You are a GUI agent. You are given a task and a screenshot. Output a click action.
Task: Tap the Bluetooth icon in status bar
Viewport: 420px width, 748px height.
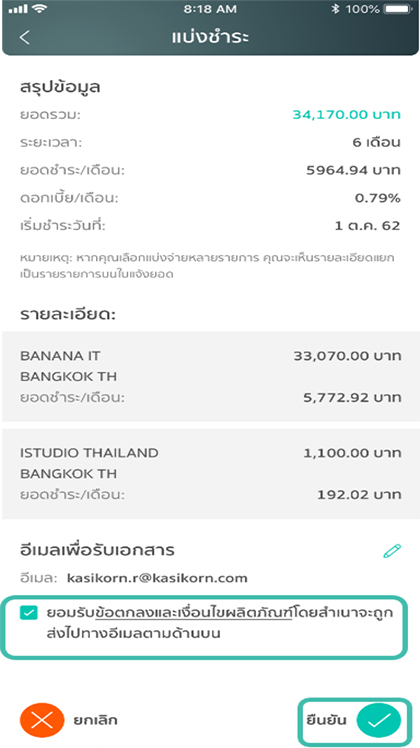pos(336,9)
